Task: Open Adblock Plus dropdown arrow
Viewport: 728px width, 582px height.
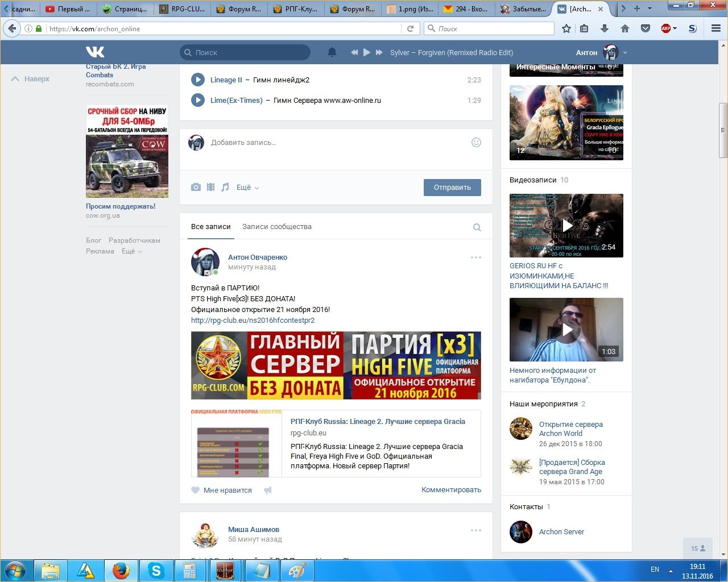Action: coord(675,28)
